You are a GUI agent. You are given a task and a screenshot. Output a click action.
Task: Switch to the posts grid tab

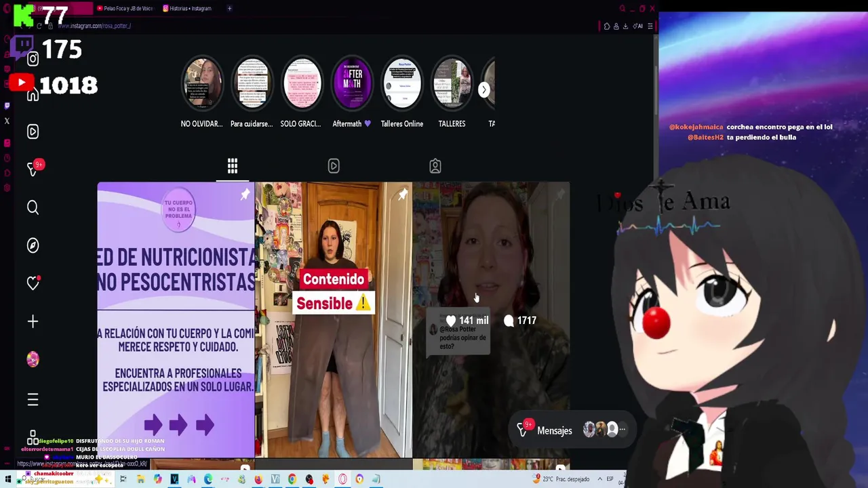click(x=233, y=165)
